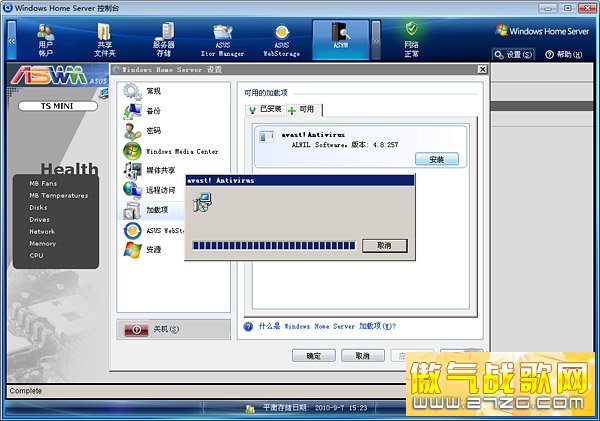Click the Complete status bar text
The image size is (600, 421).
(x=26, y=391)
